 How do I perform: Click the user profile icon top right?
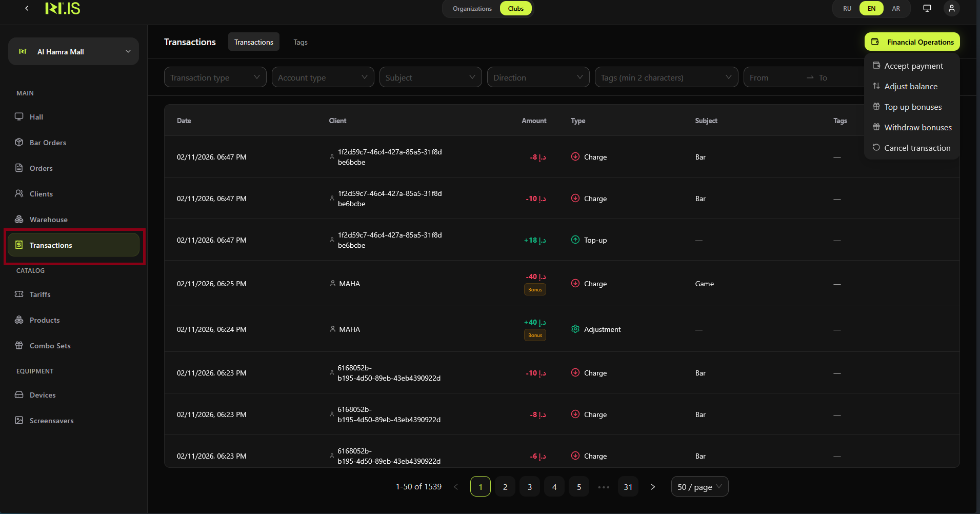point(952,8)
